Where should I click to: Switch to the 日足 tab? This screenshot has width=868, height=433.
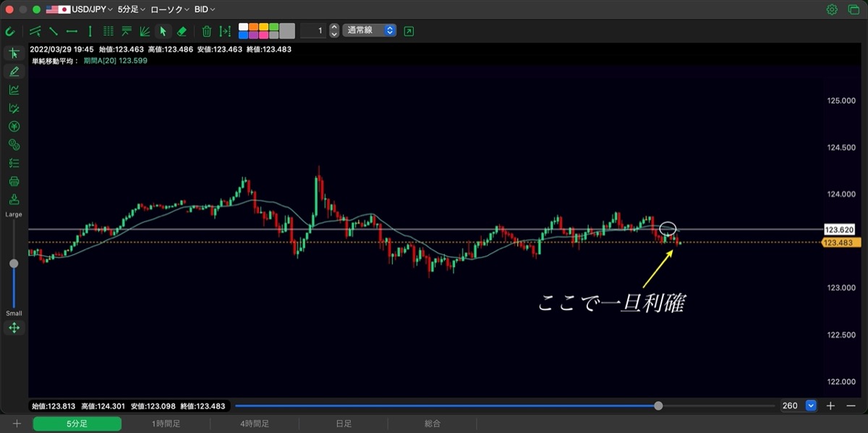(x=344, y=424)
